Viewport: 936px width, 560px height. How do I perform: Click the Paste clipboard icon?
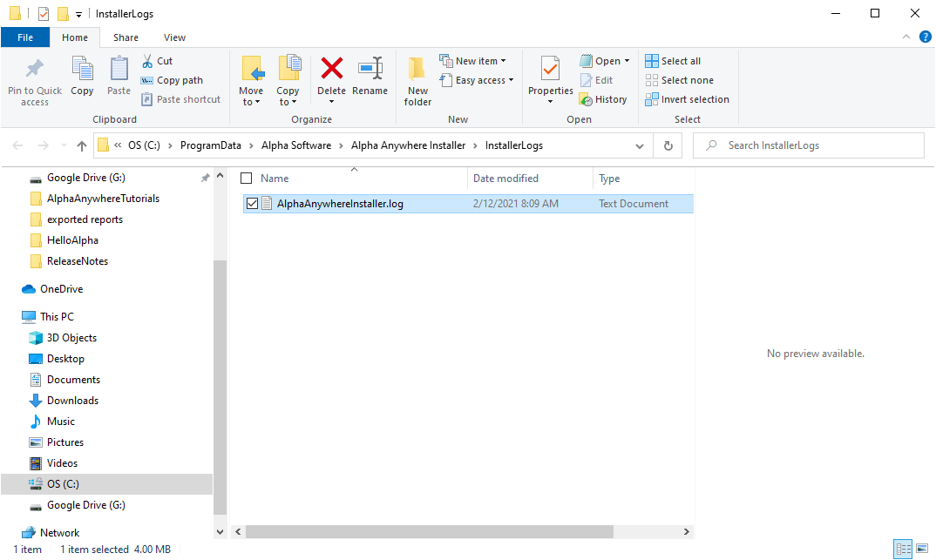pyautogui.click(x=119, y=69)
